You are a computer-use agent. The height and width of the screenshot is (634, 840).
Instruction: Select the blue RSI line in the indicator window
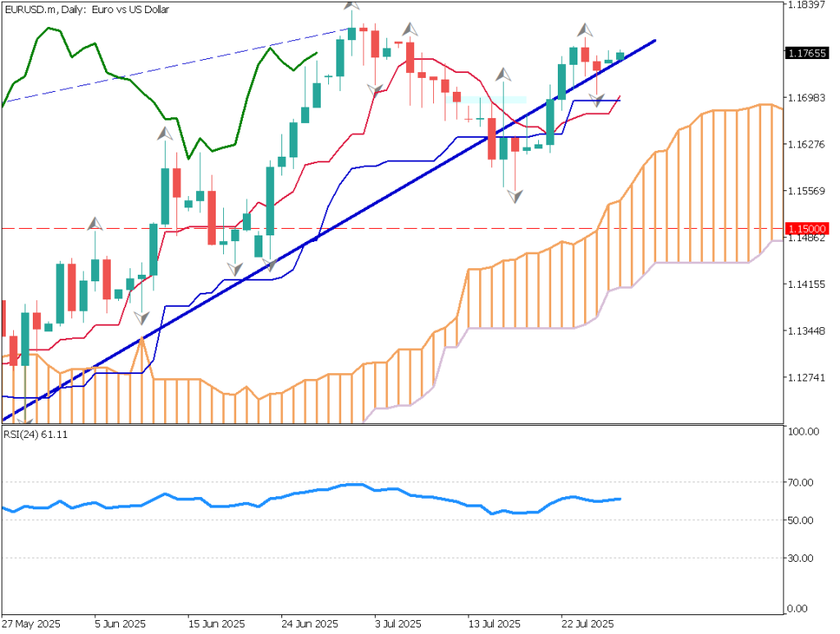pyautogui.click(x=311, y=499)
